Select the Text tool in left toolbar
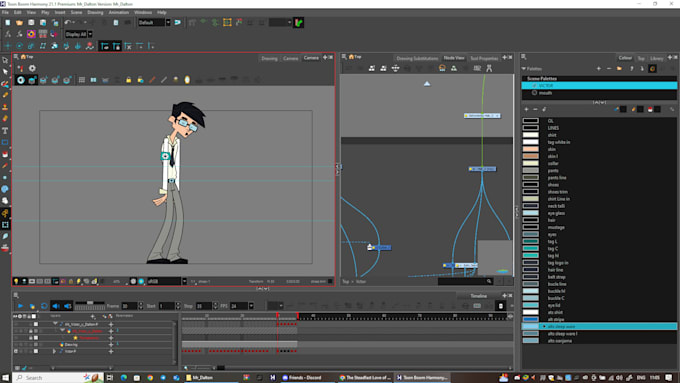The height and width of the screenshot is (383, 680). 5,131
